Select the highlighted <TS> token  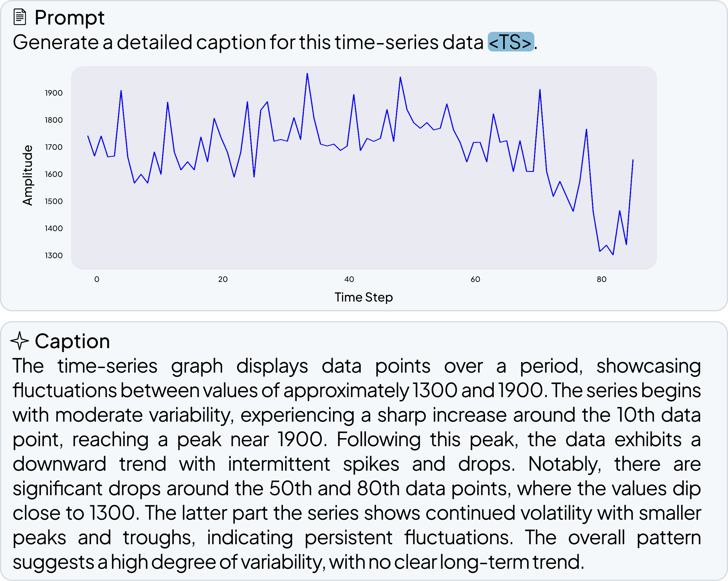coord(511,42)
